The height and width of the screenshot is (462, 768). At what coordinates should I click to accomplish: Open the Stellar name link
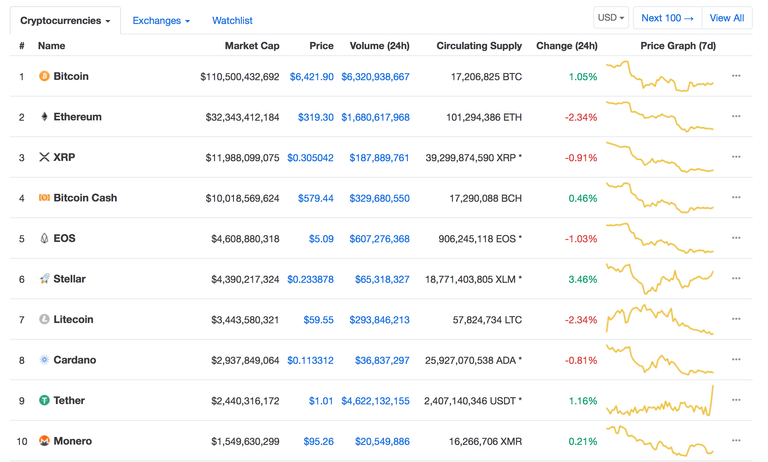70,279
